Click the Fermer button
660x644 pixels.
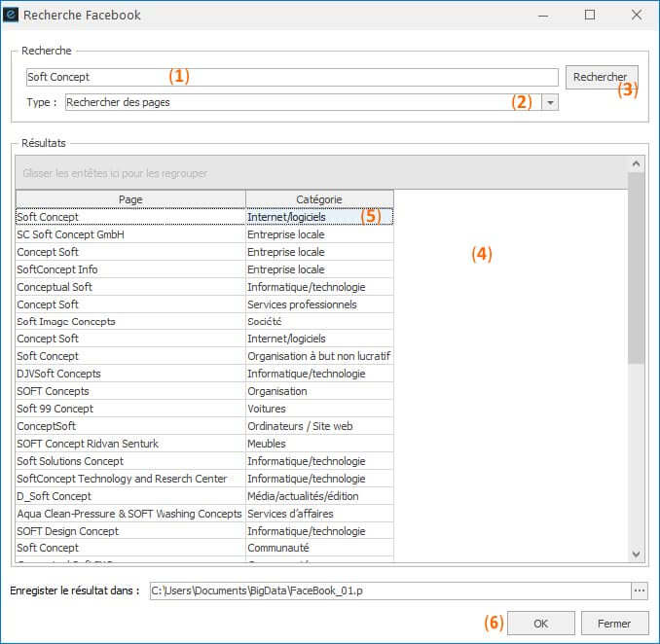point(614,623)
